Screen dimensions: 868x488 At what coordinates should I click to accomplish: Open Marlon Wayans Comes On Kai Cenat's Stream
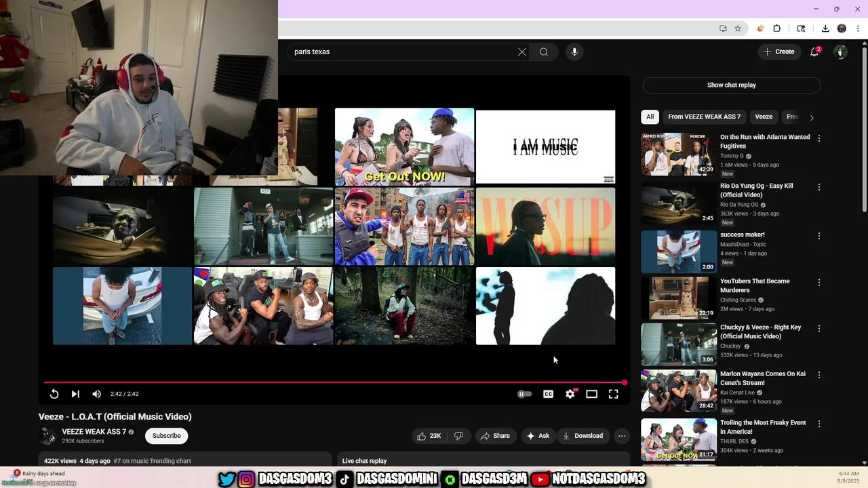763,378
